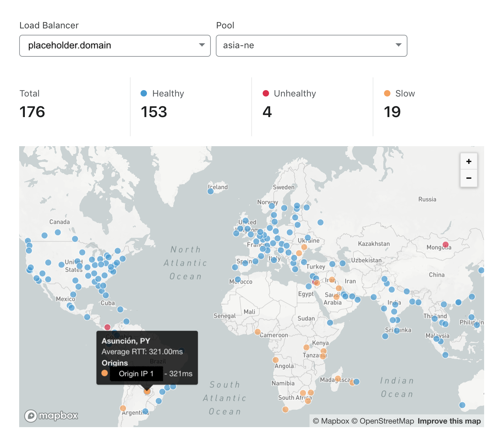
Task: Click the Mapbox logo
Action: coord(51,415)
